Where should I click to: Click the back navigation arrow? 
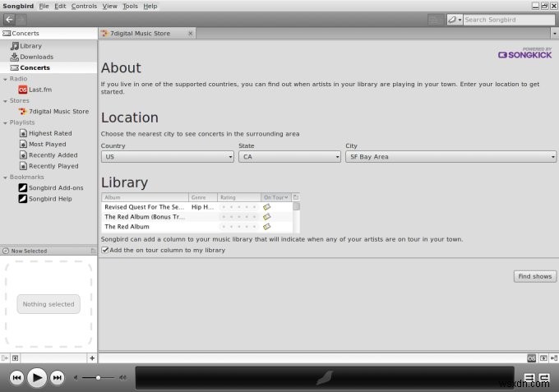point(9,20)
